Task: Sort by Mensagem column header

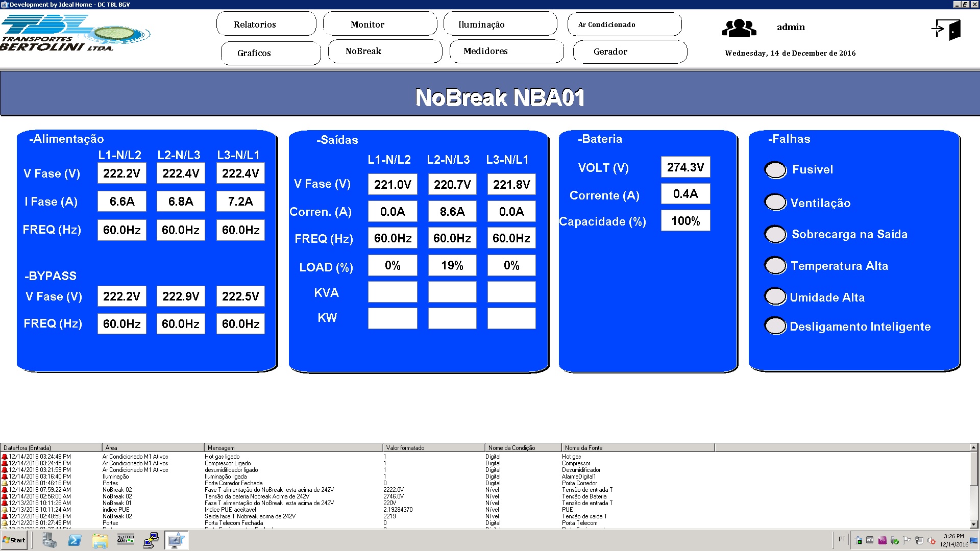Action: pos(293,448)
